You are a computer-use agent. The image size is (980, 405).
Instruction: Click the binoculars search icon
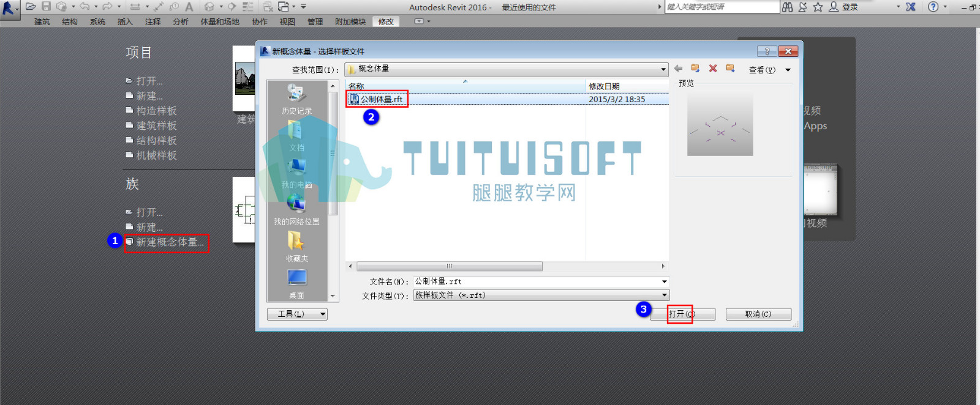coord(788,7)
